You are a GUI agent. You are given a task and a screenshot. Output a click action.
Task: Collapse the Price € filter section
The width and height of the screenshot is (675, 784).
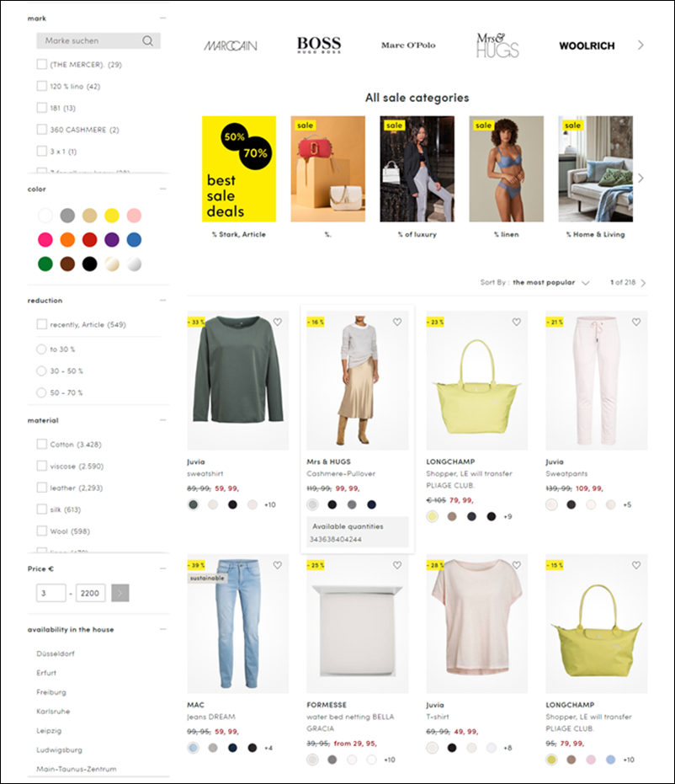[x=163, y=568]
